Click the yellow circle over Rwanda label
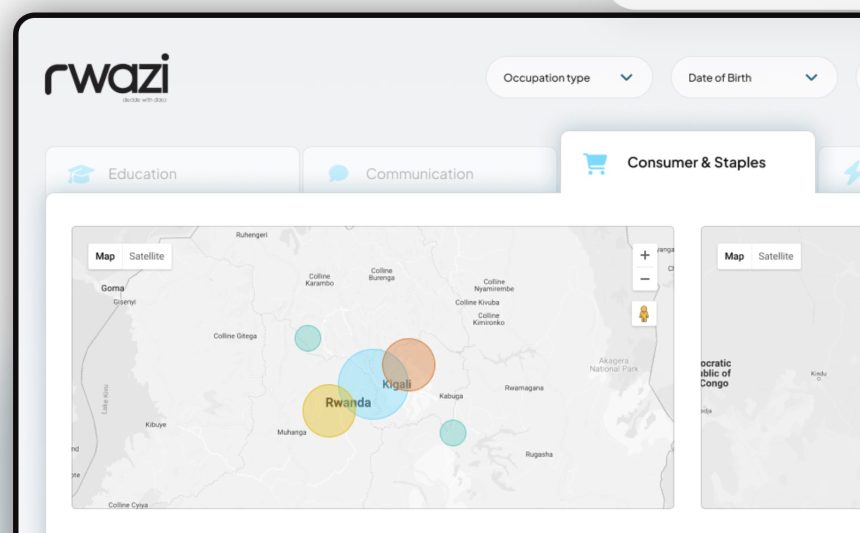 click(329, 411)
